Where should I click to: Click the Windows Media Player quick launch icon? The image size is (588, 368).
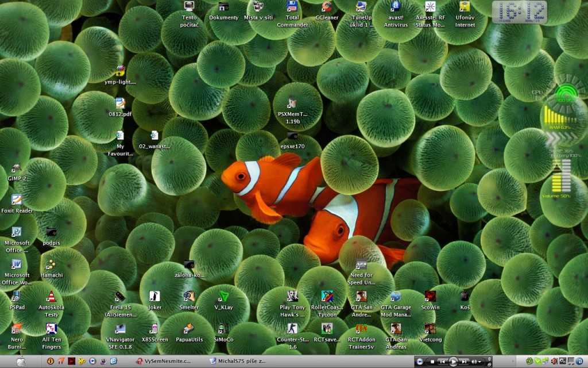(92, 361)
